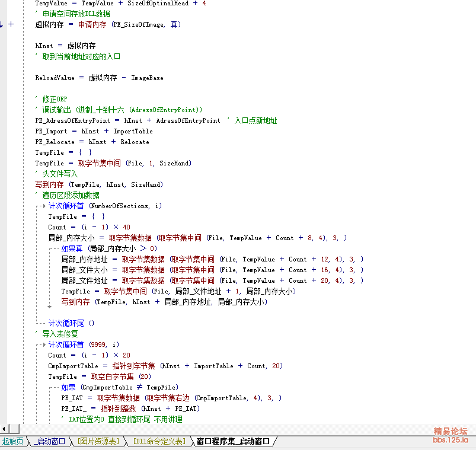Click the horizontal scrollbar left arrow
Screen dimensions: 476x450
click(x=4, y=429)
